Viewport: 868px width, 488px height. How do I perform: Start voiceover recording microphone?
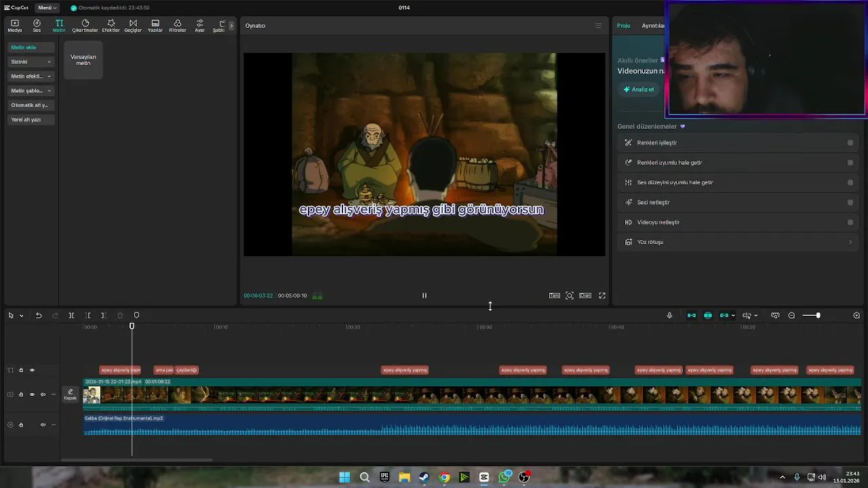pos(669,315)
